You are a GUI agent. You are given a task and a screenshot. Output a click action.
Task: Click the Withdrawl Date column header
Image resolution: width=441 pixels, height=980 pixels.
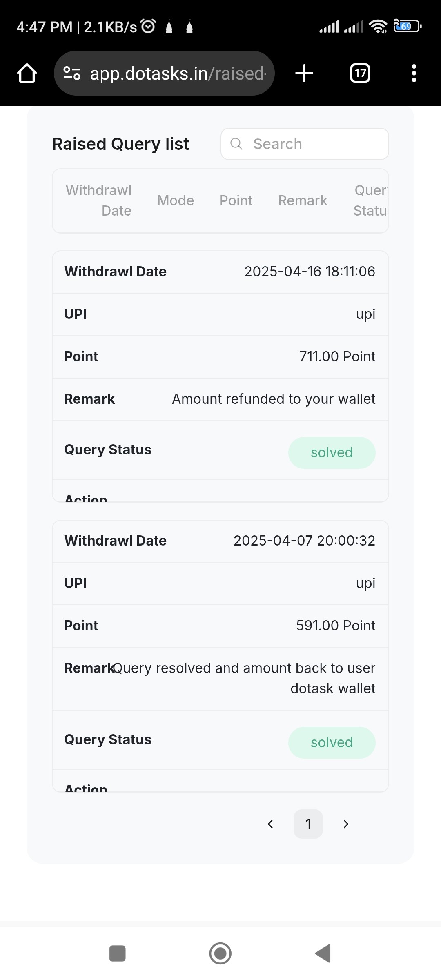pos(99,200)
